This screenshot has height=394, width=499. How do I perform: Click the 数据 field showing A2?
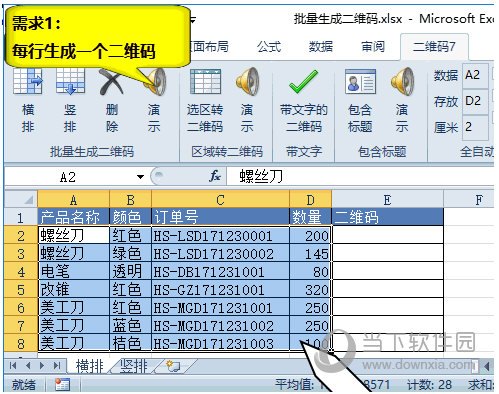click(475, 75)
